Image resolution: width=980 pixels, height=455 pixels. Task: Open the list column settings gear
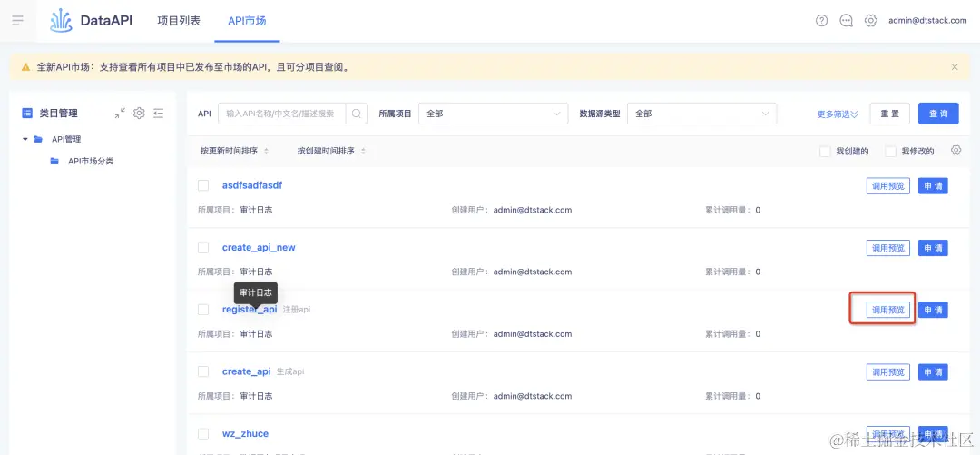point(955,150)
